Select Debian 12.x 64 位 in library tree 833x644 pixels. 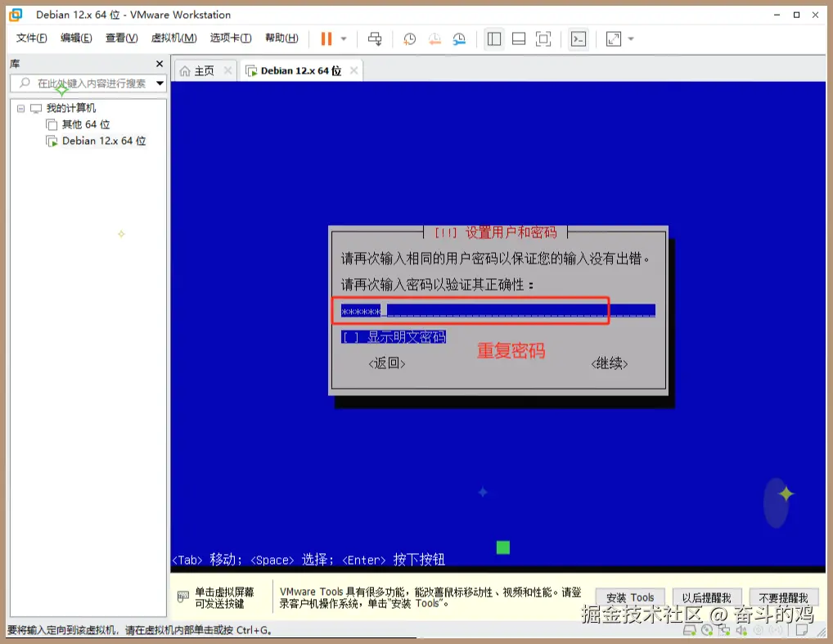pyautogui.click(x=104, y=141)
